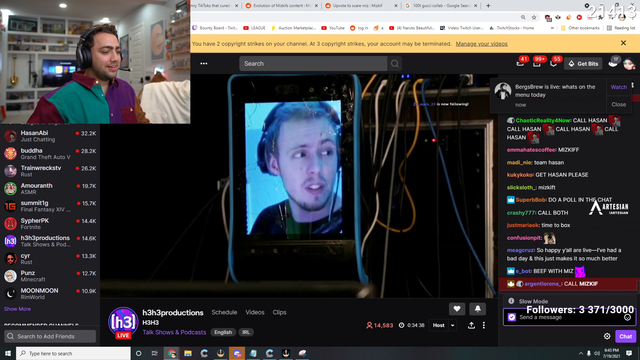Click the notification bell for h3h3productions
Image resolution: width=640 pixels, height=360 pixels.
click(x=478, y=309)
